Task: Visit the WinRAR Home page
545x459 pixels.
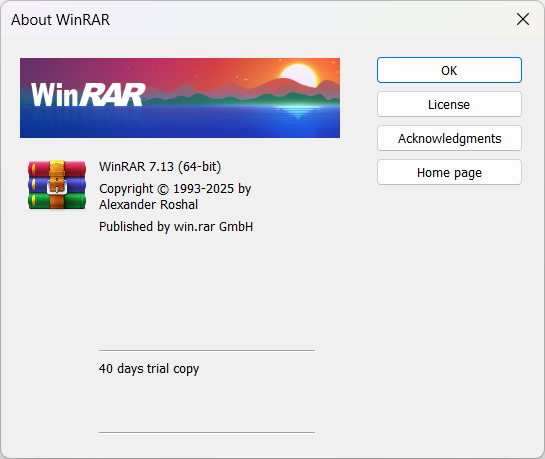Action: point(449,172)
